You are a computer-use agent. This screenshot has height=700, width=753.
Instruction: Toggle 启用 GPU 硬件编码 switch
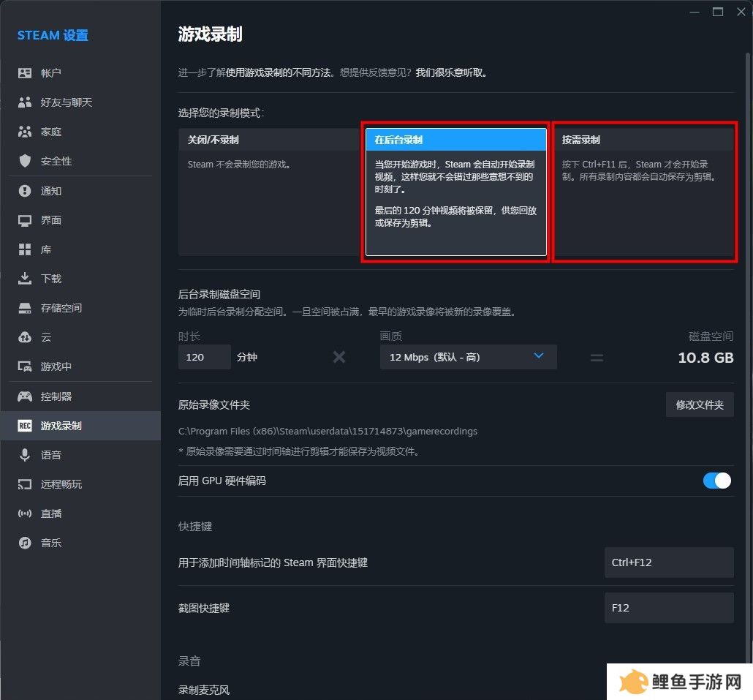[x=716, y=481]
